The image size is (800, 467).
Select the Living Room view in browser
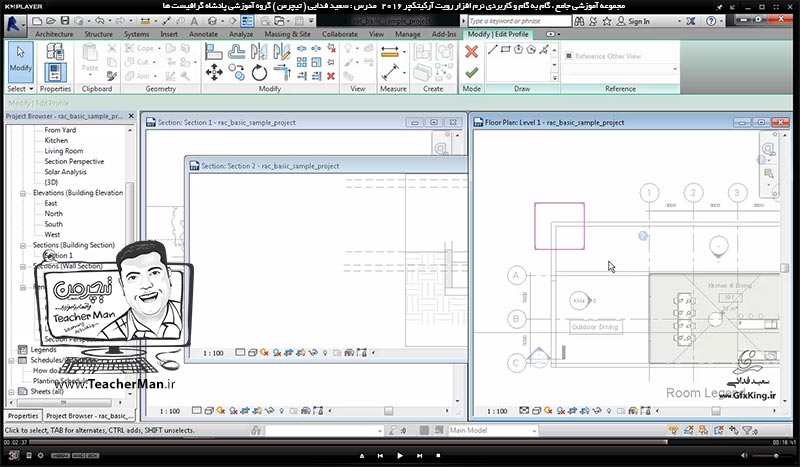[63, 151]
